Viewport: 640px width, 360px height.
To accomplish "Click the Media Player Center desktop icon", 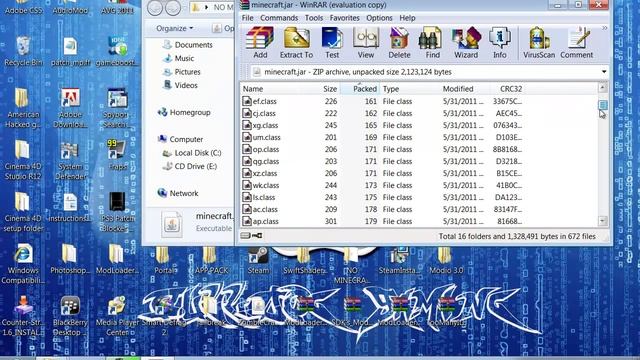I will [118, 316].
